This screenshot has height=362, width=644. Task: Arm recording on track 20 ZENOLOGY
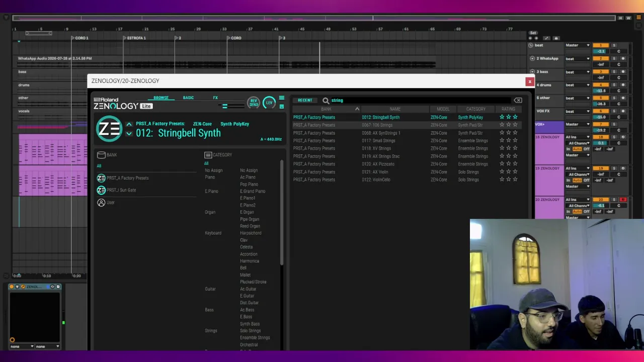click(623, 200)
